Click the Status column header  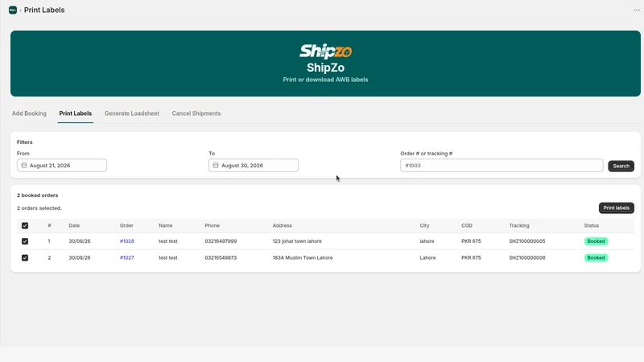(x=592, y=226)
